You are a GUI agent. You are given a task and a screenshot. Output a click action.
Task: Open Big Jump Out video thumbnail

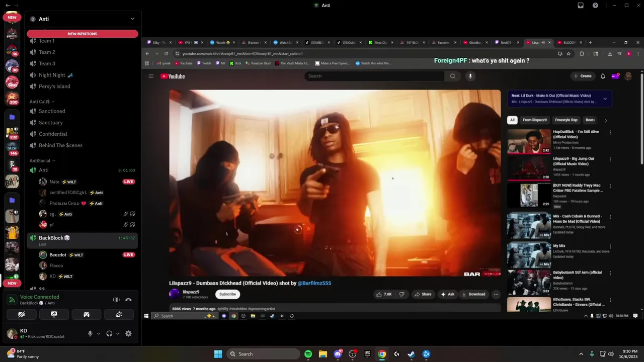pyautogui.click(x=529, y=168)
